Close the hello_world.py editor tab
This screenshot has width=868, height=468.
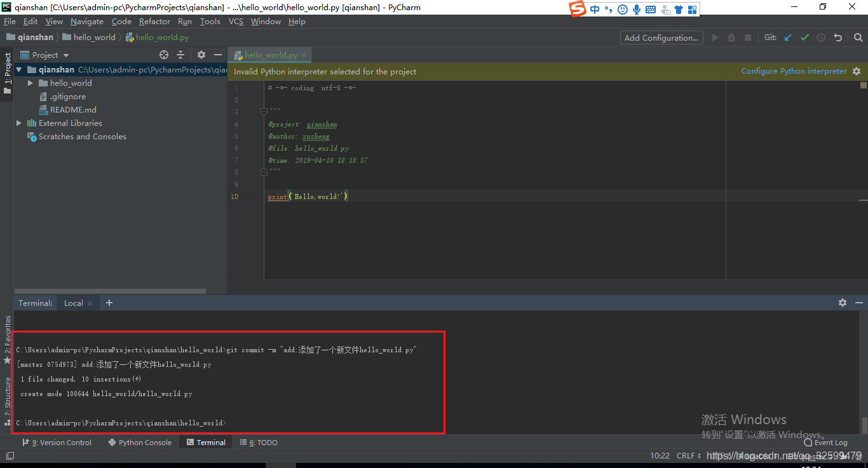(x=304, y=55)
